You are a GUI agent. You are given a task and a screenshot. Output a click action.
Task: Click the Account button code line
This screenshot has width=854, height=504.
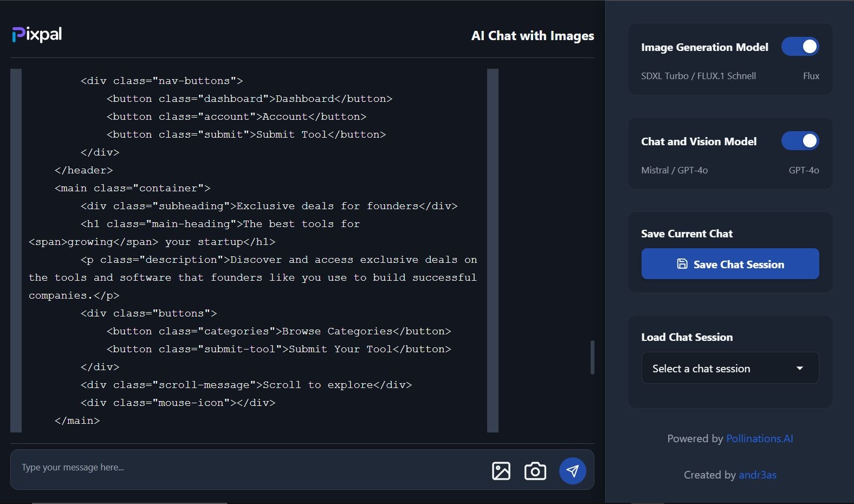tap(236, 117)
